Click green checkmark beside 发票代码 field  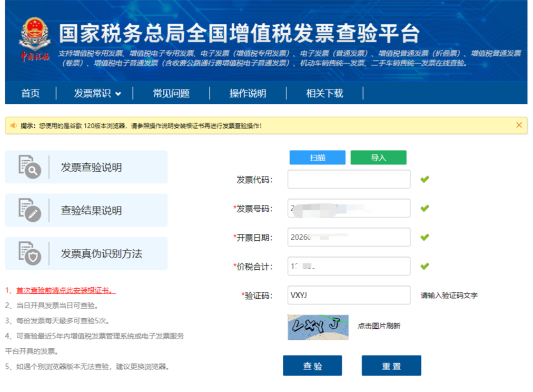(425, 179)
